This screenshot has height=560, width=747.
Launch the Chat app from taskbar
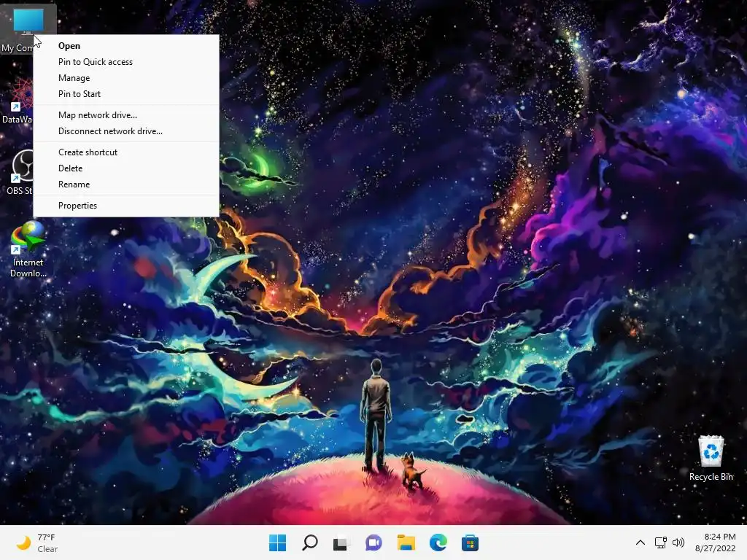tap(373, 542)
